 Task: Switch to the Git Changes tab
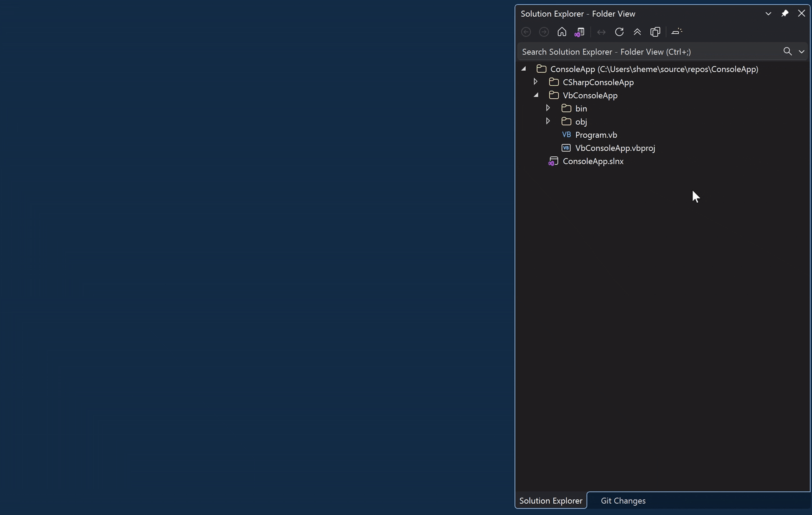coord(623,500)
